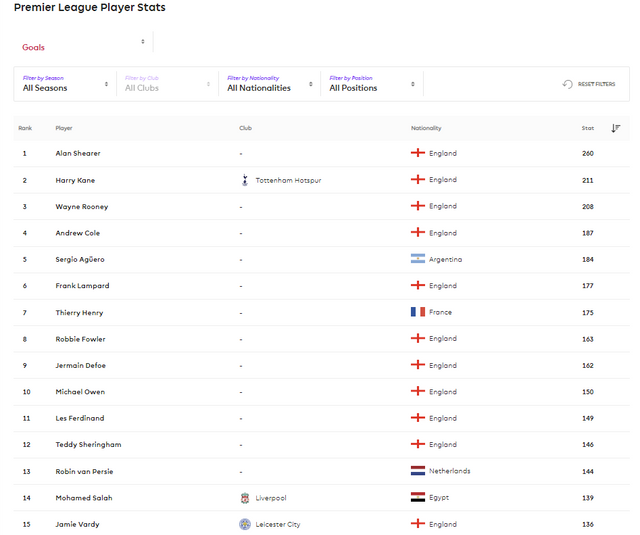Open the Filter by Nationality dropdown

click(268, 84)
